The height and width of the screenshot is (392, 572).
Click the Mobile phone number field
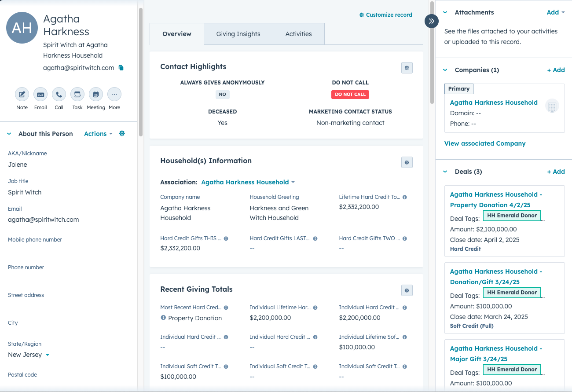tap(66, 250)
